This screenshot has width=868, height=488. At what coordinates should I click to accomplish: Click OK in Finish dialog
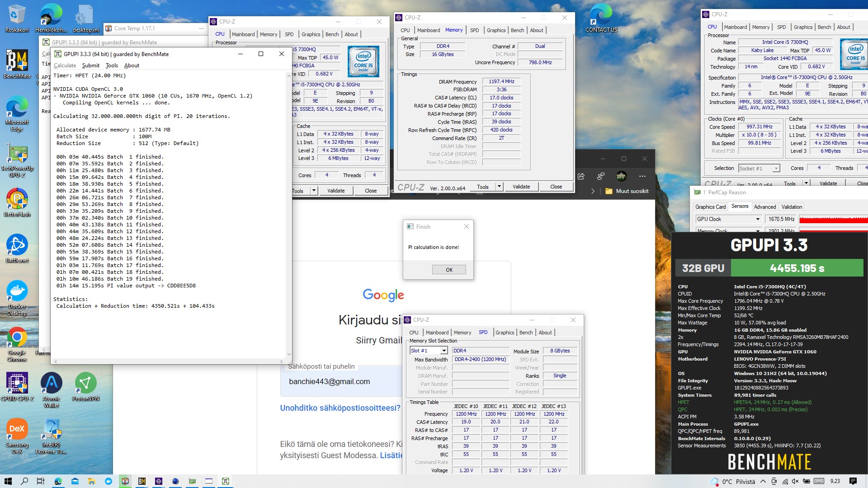coord(449,270)
